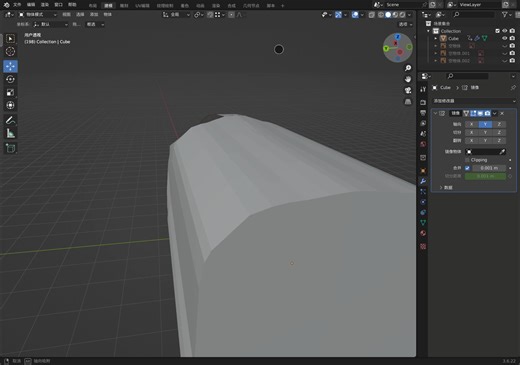The width and height of the screenshot is (520, 365).
Task: Open the World properties tab icon
Action: pos(423,144)
